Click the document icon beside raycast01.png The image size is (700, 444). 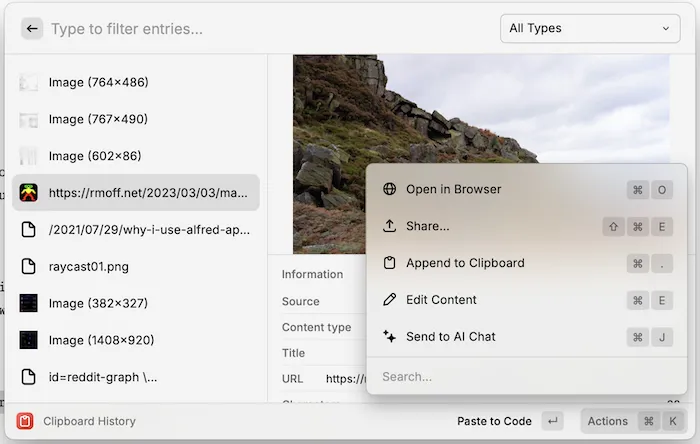click(x=29, y=267)
